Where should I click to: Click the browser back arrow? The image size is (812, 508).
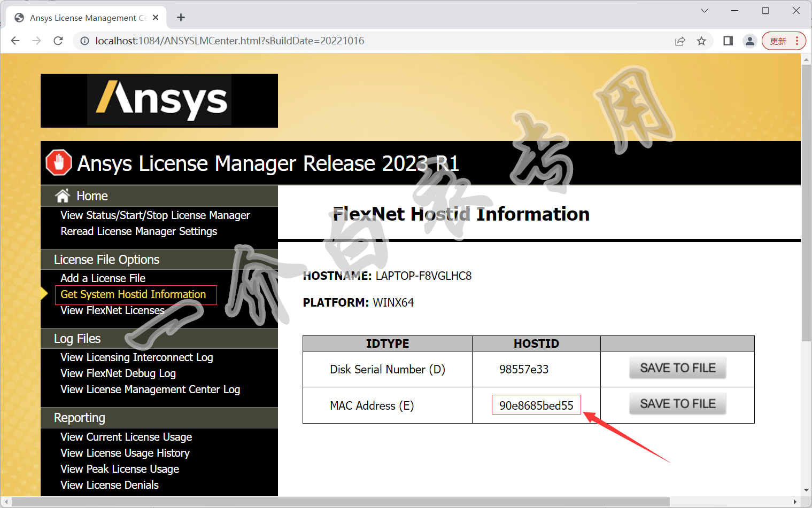click(16, 41)
